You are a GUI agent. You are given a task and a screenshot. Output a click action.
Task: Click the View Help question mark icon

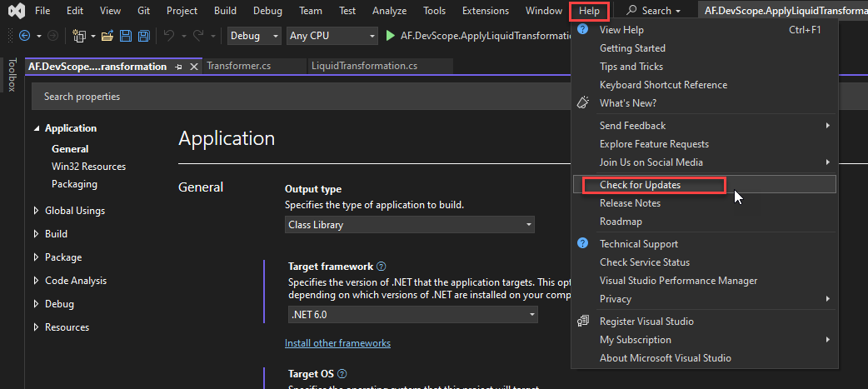click(x=582, y=29)
